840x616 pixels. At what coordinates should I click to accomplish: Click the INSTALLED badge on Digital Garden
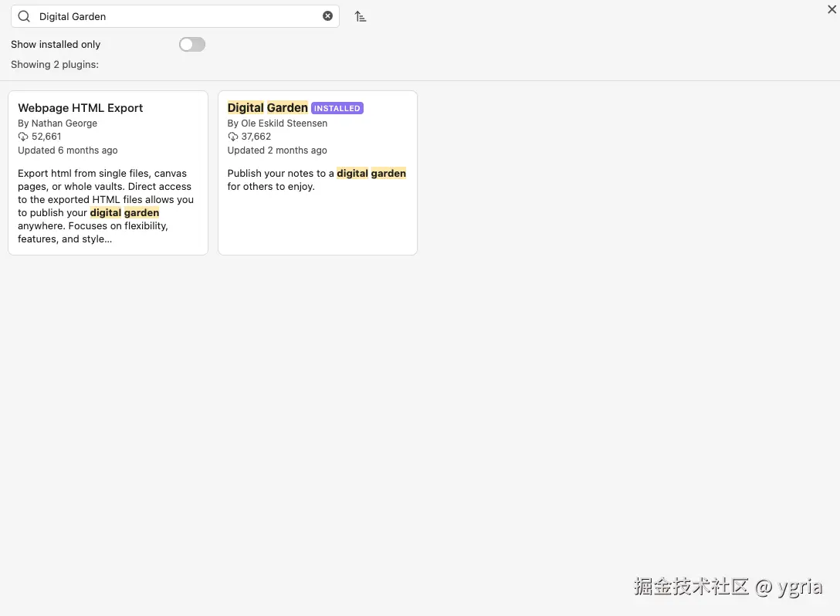click(x=337, y=108)
